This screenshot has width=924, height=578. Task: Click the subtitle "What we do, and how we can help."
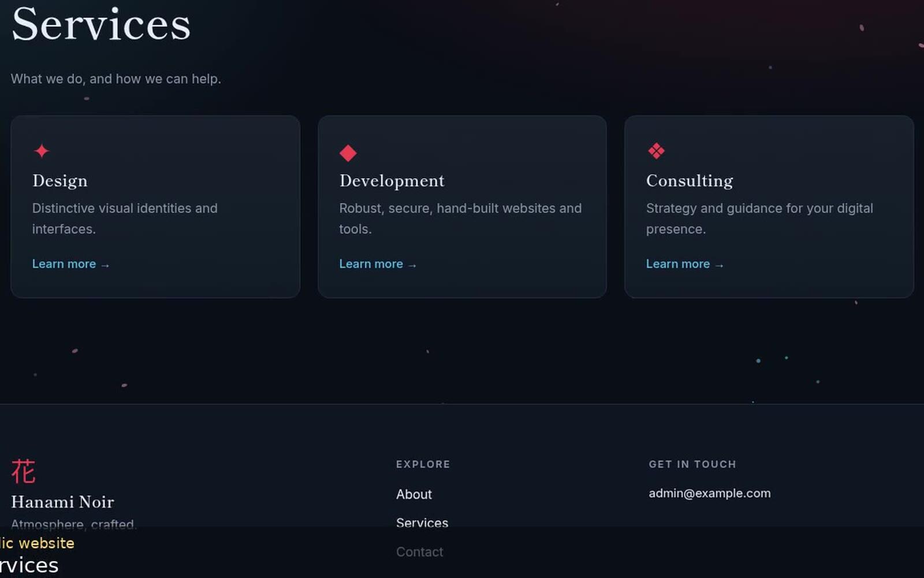(x=116, y=79)
